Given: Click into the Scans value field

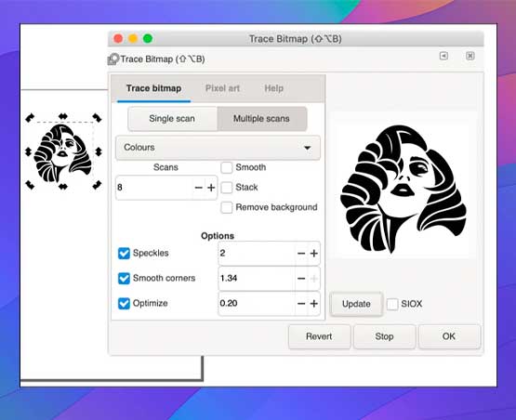Looking at the screenshot, I should (x=154, y=188).
